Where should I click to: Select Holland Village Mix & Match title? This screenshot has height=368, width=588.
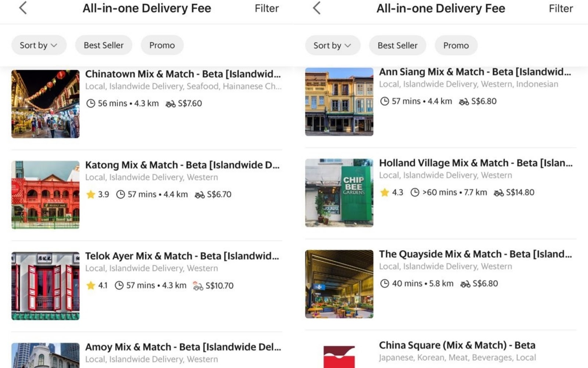click(x=476, y=163)
